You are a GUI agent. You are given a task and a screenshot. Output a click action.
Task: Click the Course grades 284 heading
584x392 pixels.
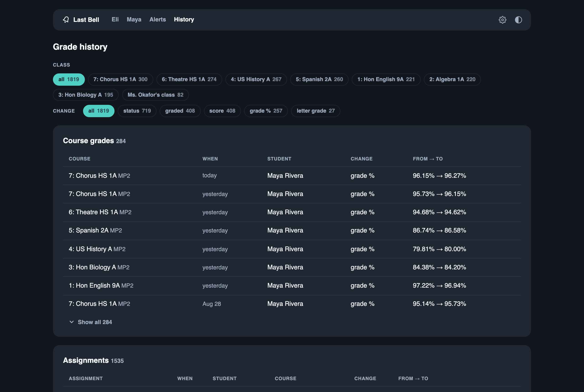(94, 141)
